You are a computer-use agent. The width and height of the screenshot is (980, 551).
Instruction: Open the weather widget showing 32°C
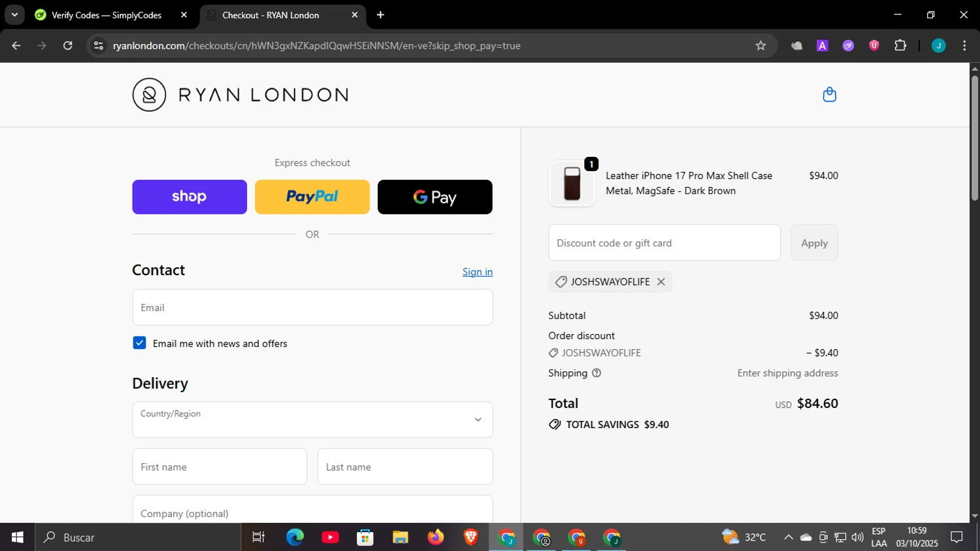pyautogui.click(x=744, y=537)
